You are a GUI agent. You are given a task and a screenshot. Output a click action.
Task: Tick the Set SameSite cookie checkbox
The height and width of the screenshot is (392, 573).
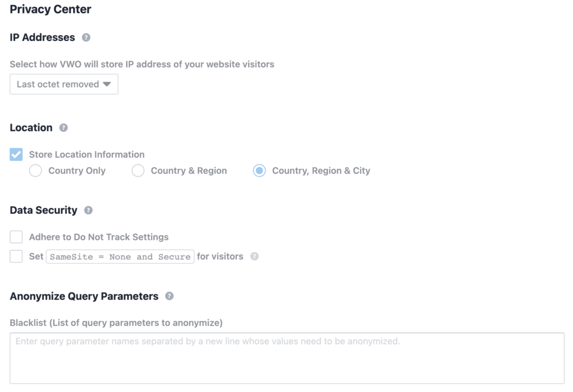click(x=16, y=257)
